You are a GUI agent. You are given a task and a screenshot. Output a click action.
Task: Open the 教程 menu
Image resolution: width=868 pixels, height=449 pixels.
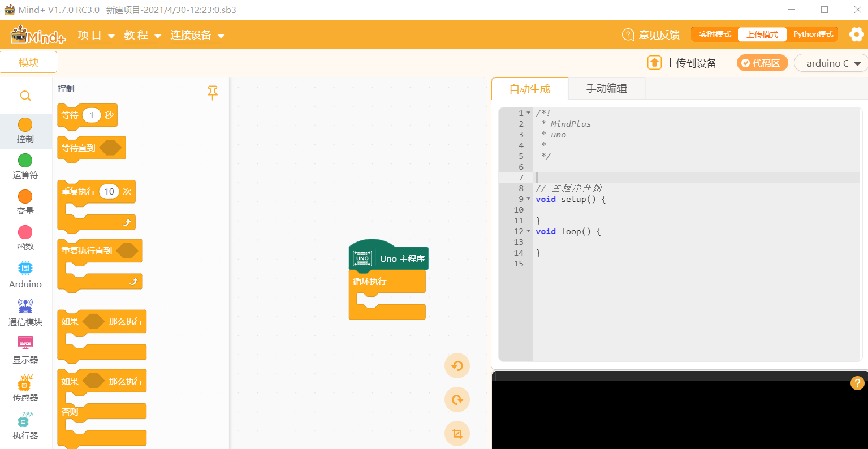142,35
